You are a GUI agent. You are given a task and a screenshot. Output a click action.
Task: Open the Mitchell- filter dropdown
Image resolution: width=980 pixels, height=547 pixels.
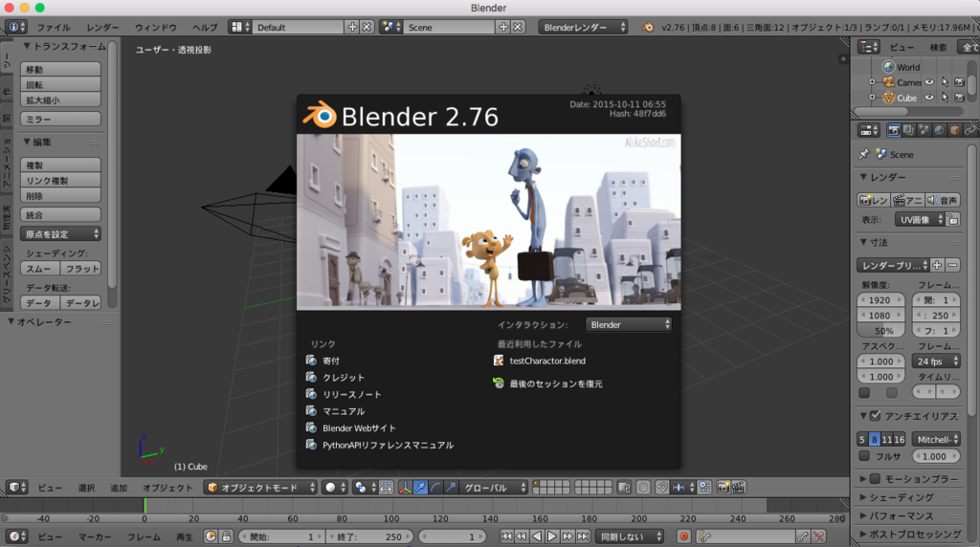(x=936, y=440)
